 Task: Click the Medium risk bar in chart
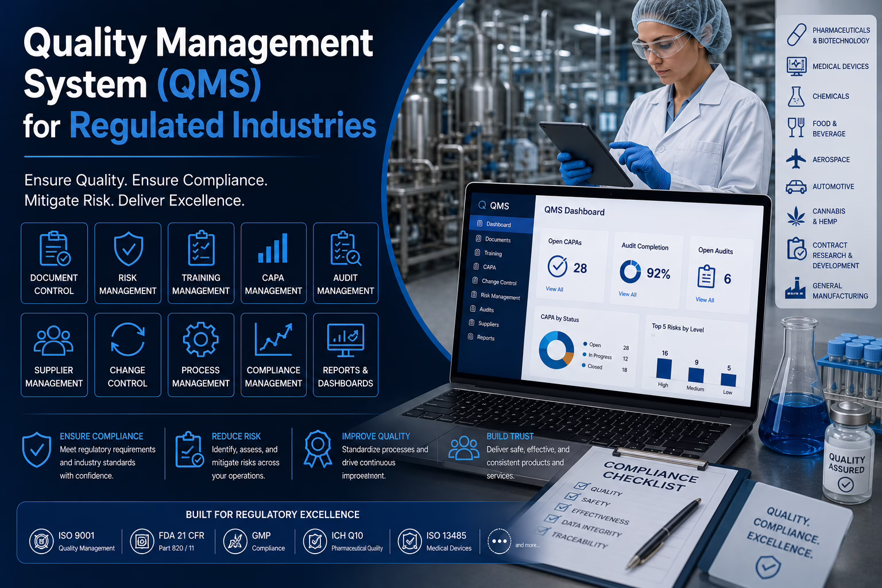tap(696, 376)
